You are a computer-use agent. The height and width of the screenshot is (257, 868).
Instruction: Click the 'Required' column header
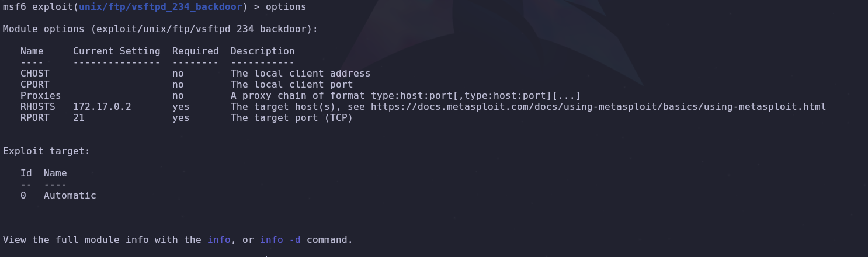click(x=196, y=51)
